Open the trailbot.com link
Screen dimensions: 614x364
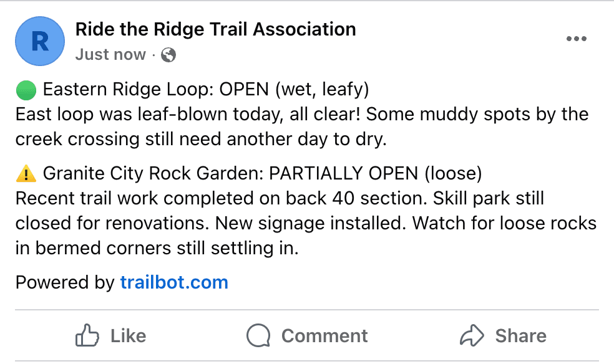174,282
